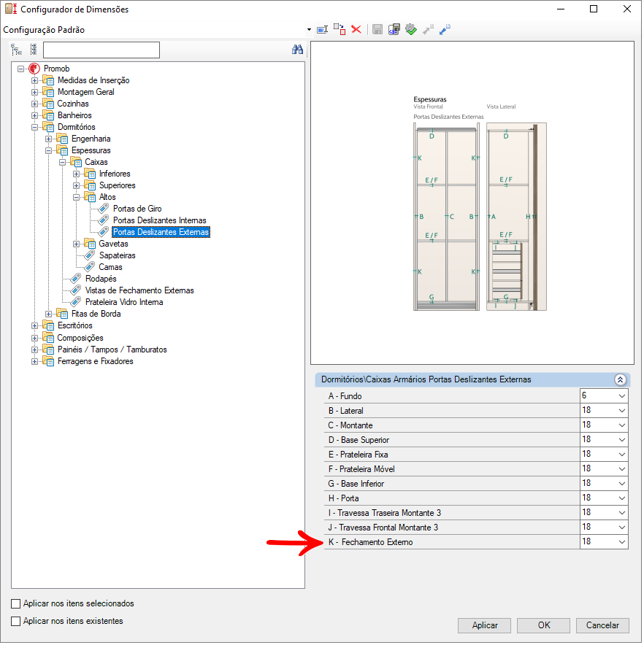Image resolution: width=644 pixels, height=645 pixels.
Task: Select 'Portas de Giro' tree item
Action: (x=137, y=209)
